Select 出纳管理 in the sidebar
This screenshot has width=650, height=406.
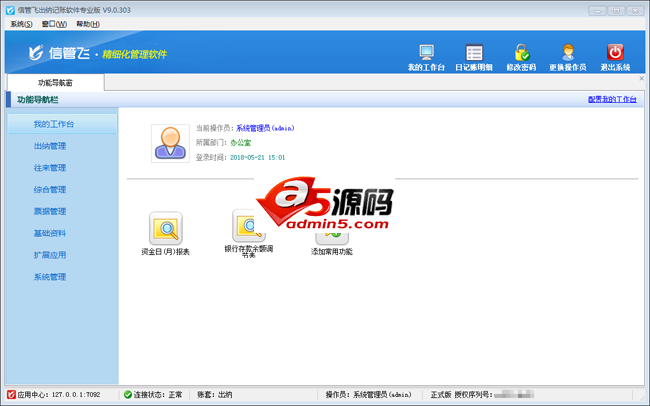(x=50, y=146)
